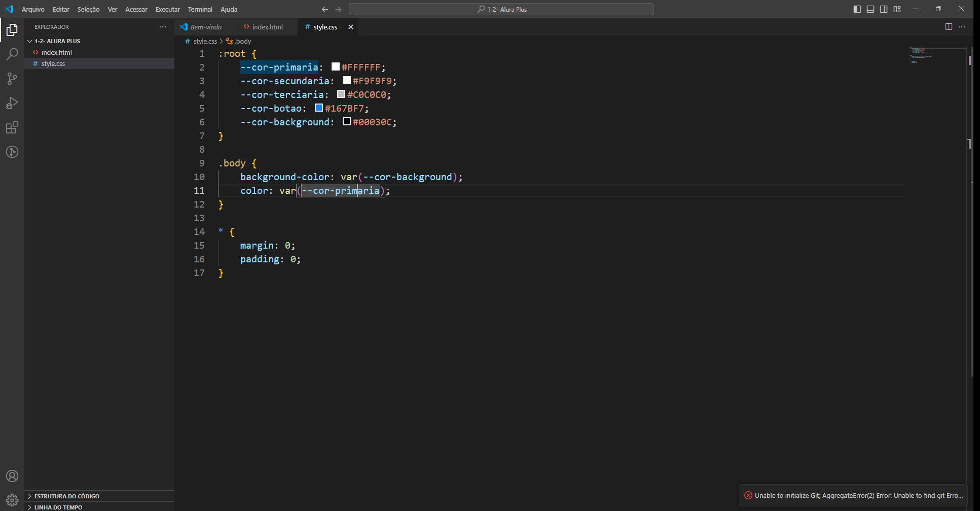This screenshot has height=511, width=980.
Task: Open the Arquivo menu
Action: tap(33, 9)
